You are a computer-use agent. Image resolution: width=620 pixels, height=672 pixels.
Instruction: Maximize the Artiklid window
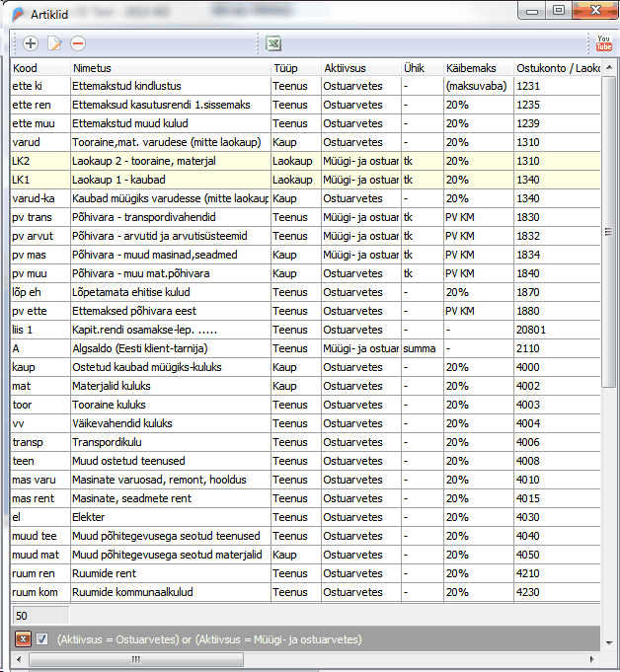(x=559, y=10)
